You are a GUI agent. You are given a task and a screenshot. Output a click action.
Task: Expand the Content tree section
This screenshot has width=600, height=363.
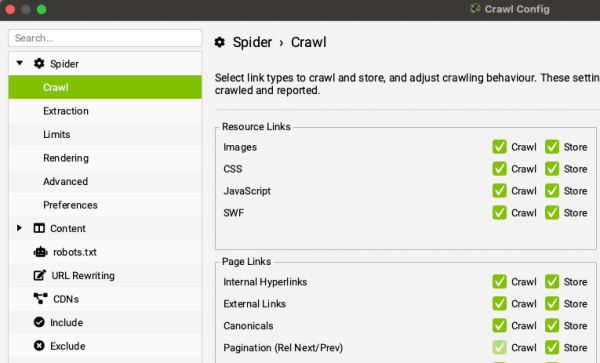pyautogui.click(x=19, y=228)
